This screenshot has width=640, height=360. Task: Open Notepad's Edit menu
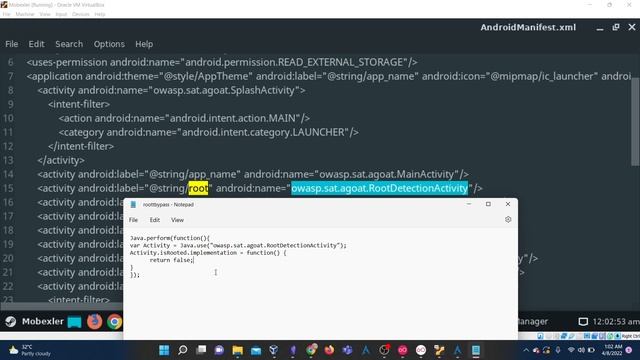pos(155,220)
